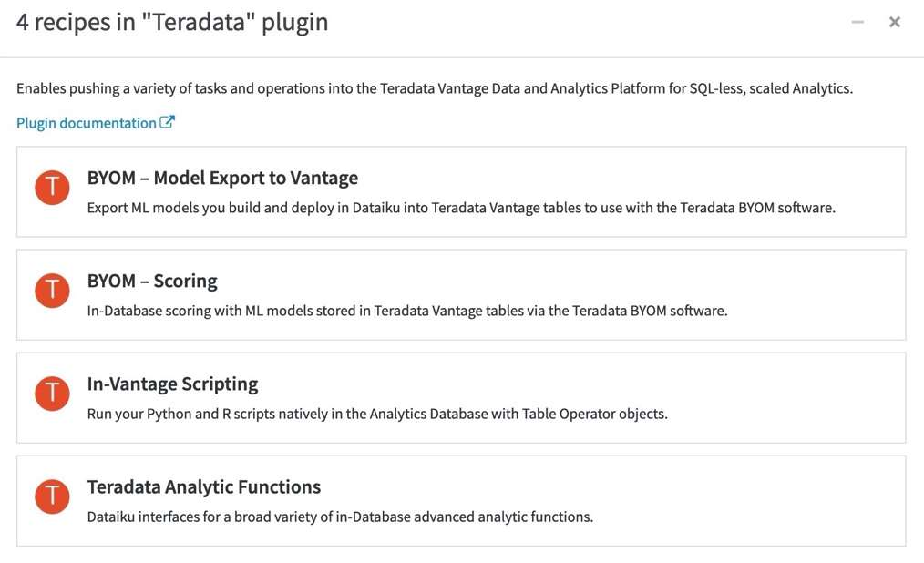The height and width of the screenshot is (563, 924).
Task: Open the Plugin documentation link
Action: pyautogui.click(x=87, y=122)
